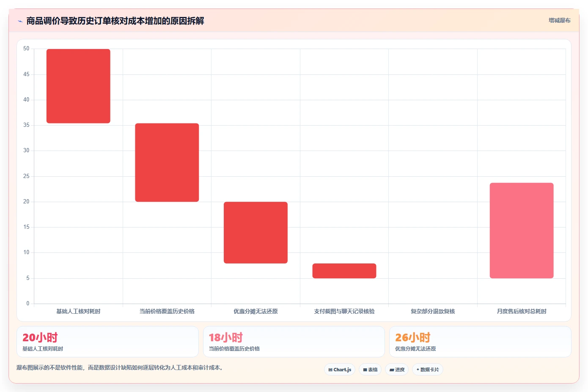Select the 数据卡片 pill tag
The height and width of the screenshot is (392, 588).
428,370
